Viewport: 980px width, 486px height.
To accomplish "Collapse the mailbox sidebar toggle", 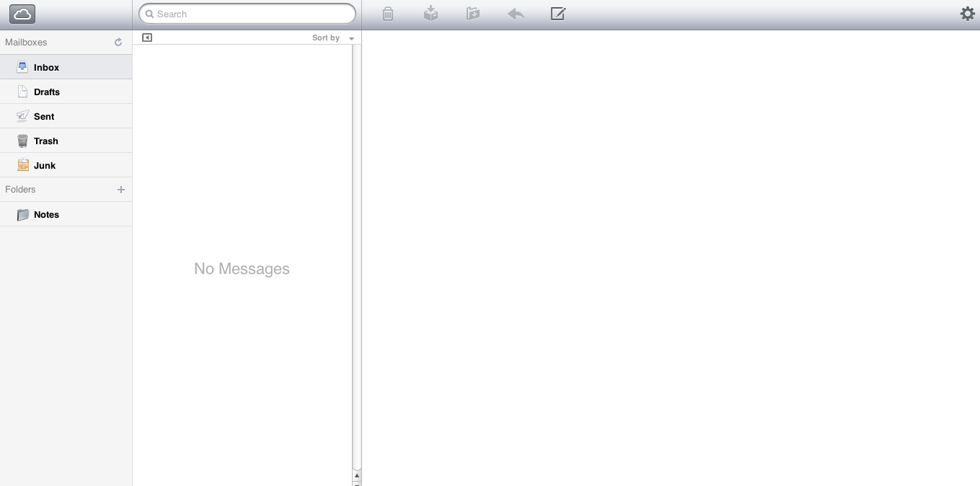I will click(147, 37).
